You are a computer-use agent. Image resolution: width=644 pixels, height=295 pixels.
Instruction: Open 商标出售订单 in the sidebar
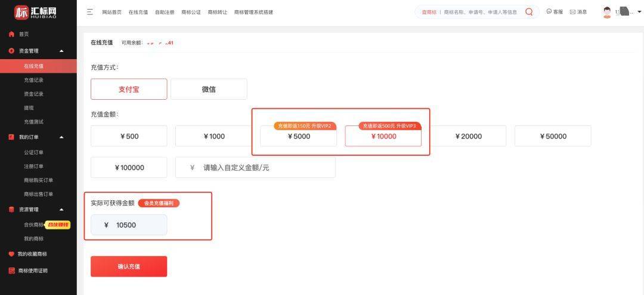[x=39, y=194]
